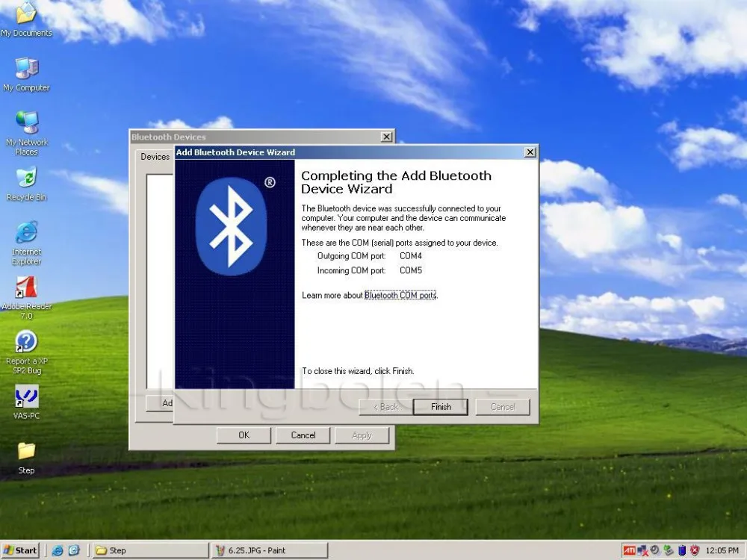Select My Network Places desktop icon
Viewport: 747px width, 560px height.
click(x=26, y=134)
